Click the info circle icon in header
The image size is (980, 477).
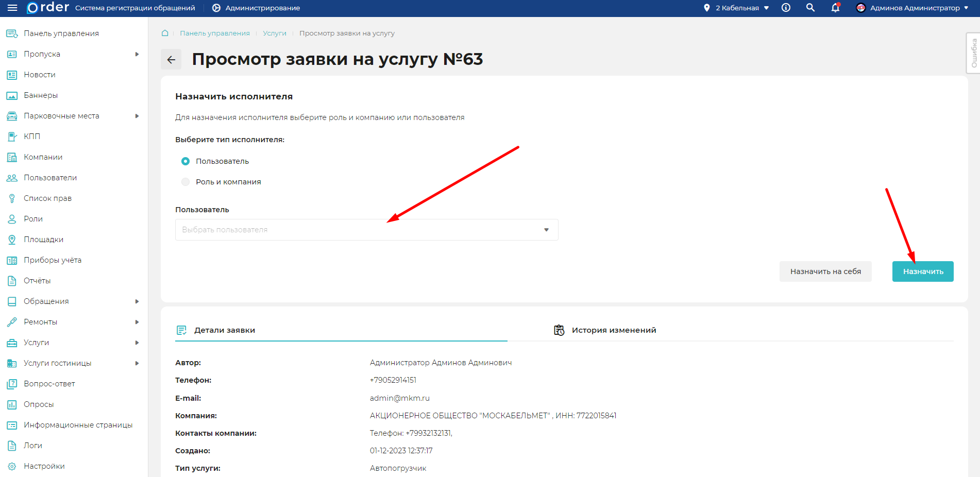tap(786, 8)
